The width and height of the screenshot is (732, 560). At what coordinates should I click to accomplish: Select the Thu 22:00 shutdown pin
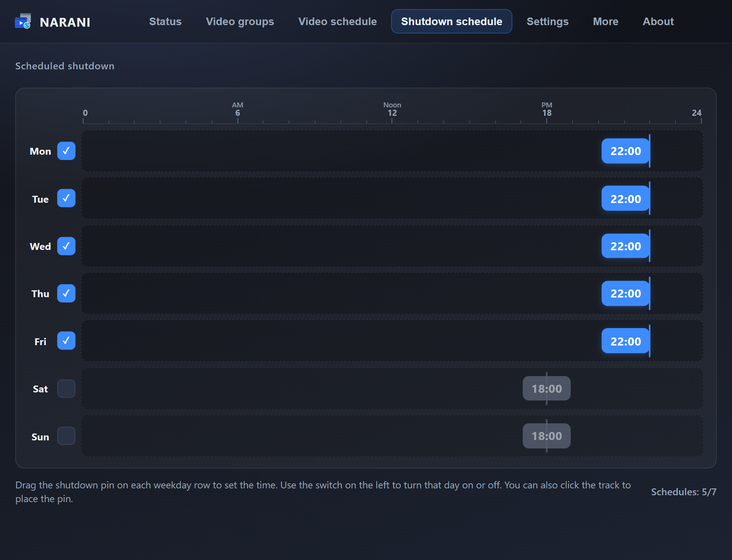click(626, 293)
